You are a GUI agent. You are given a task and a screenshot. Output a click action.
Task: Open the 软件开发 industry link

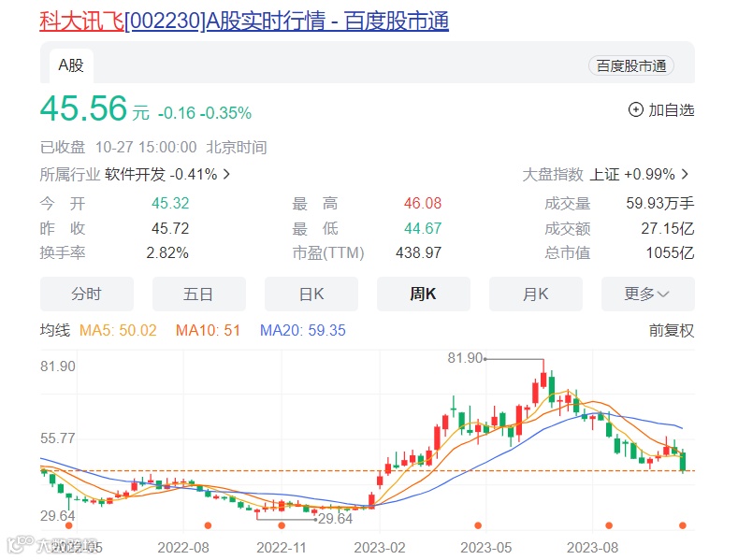click(x=135, y=175)
